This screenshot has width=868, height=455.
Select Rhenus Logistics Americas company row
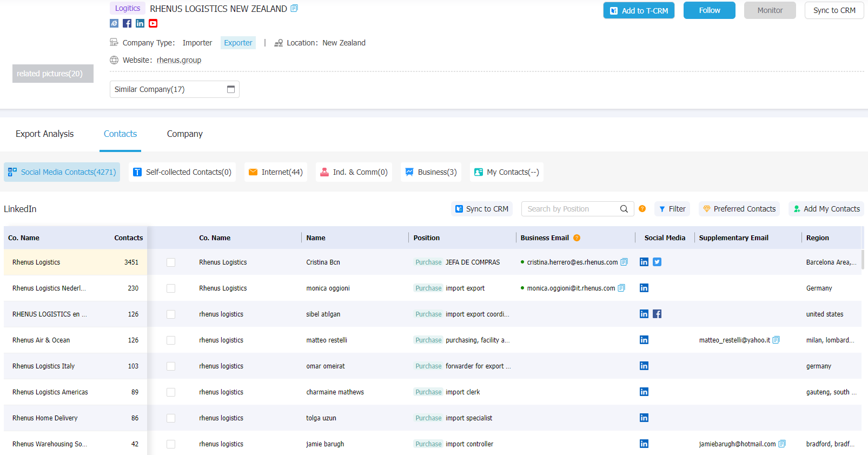click(x=75, y=392)
